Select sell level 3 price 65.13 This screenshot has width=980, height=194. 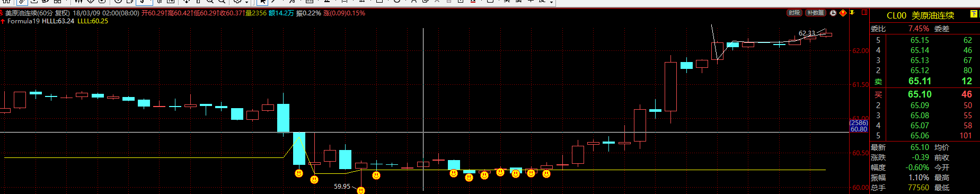920,60
